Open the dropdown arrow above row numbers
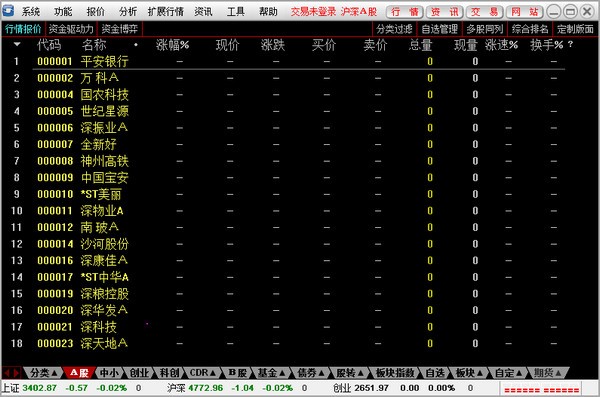The width and height of the screenshot is (600, 397). click(17, 44)
